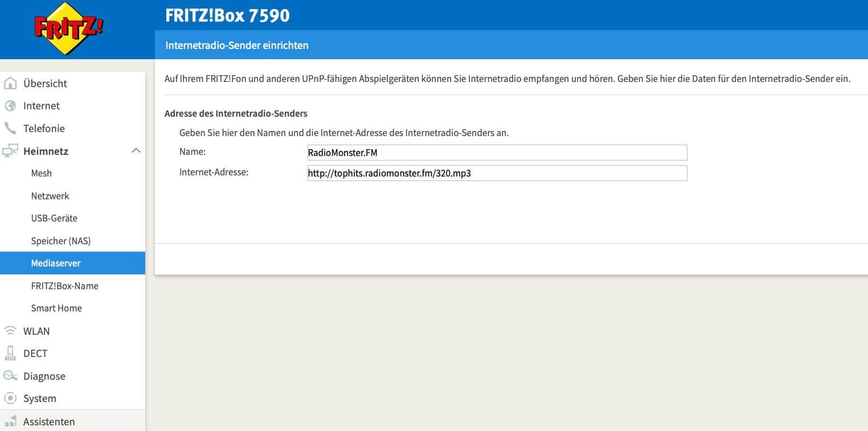Open Diagnose via the magnifier icon

coord(10,376)
